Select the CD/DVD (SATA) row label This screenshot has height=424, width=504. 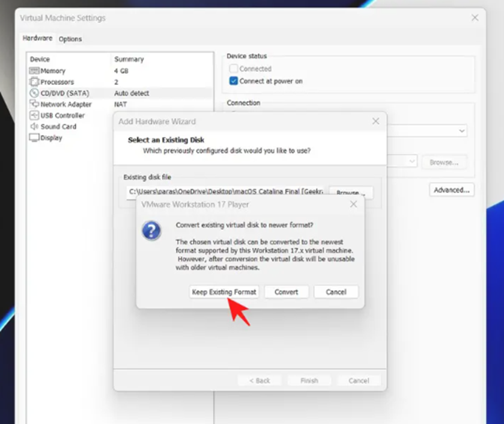point(65,93)
